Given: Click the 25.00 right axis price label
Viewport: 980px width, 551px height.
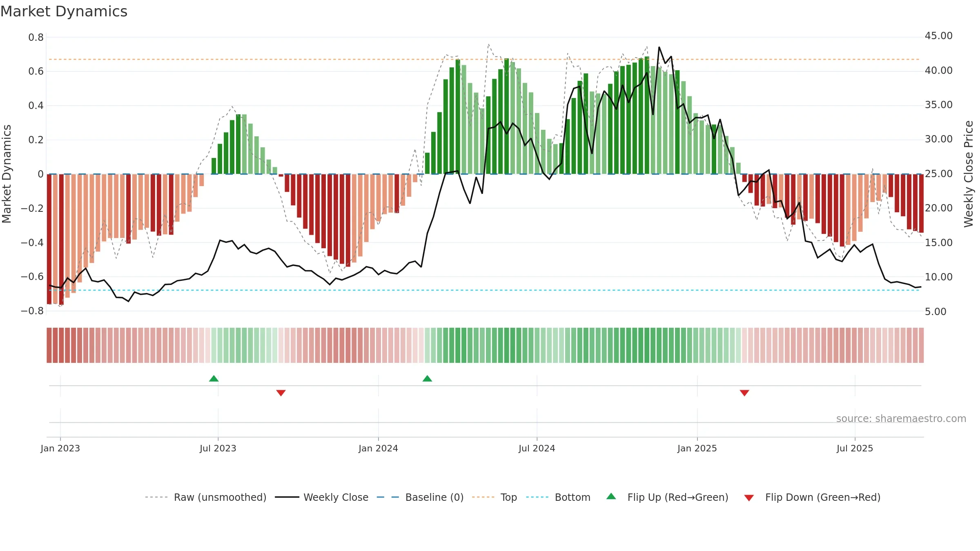Looking at the screenshot, I should coord(939,174).
